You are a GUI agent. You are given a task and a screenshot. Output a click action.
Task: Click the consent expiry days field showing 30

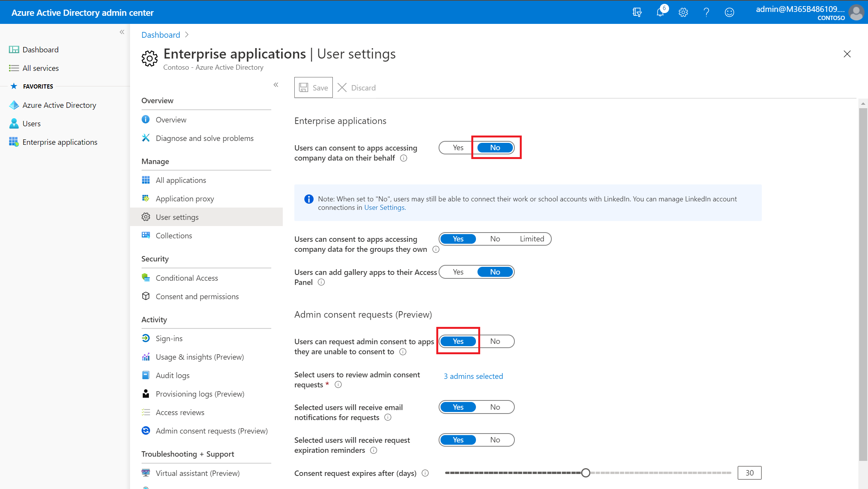pyautogui.click(x=749, y=473)
